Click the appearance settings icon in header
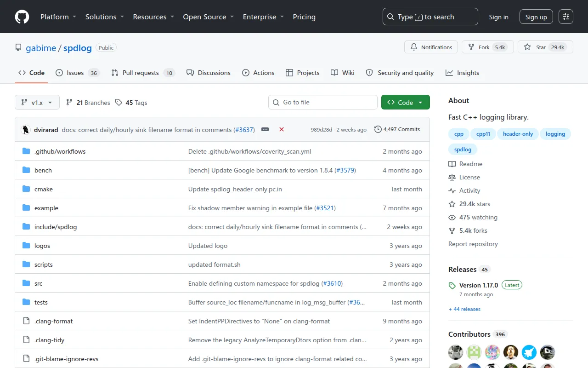 (566, 17)
